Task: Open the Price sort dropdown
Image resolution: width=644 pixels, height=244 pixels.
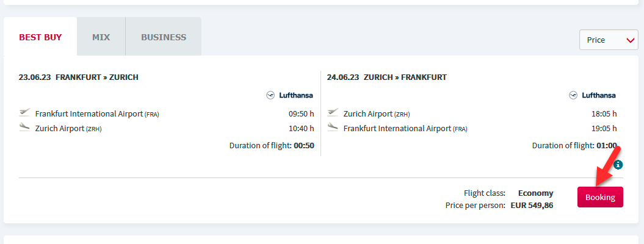Action: click(609, 40)
